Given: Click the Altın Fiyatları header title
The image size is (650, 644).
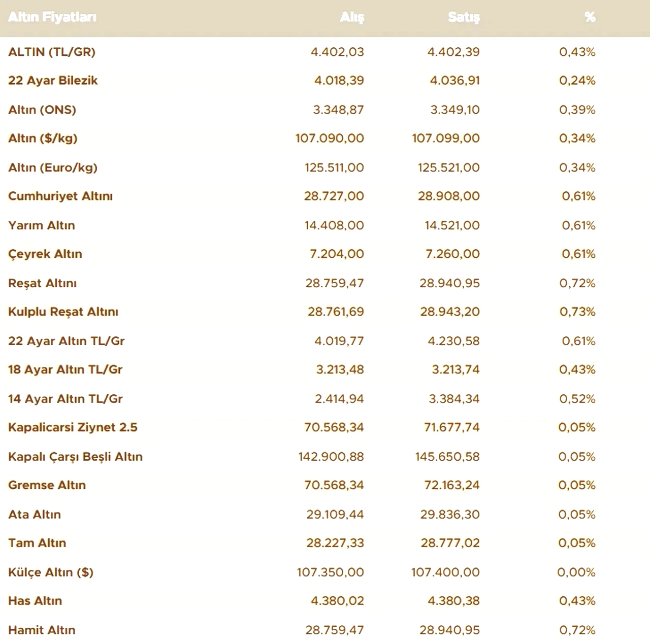Looking at the screenshot, I should tap(52, 17).
